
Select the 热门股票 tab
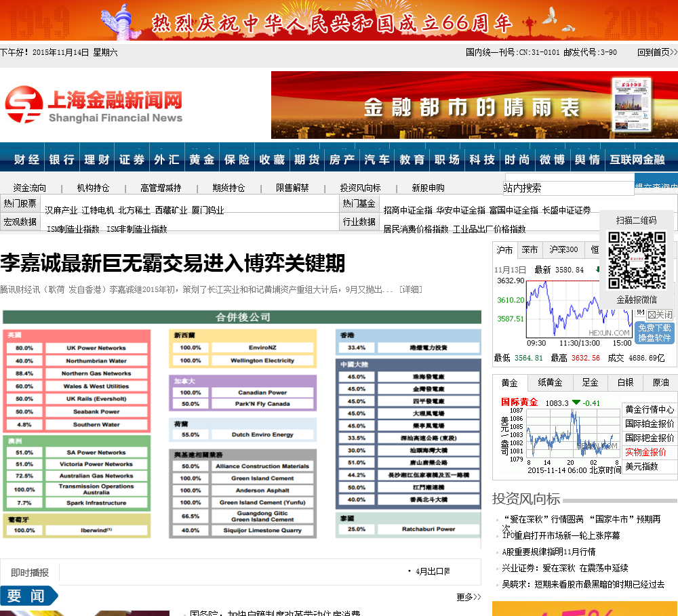[20, 203]
